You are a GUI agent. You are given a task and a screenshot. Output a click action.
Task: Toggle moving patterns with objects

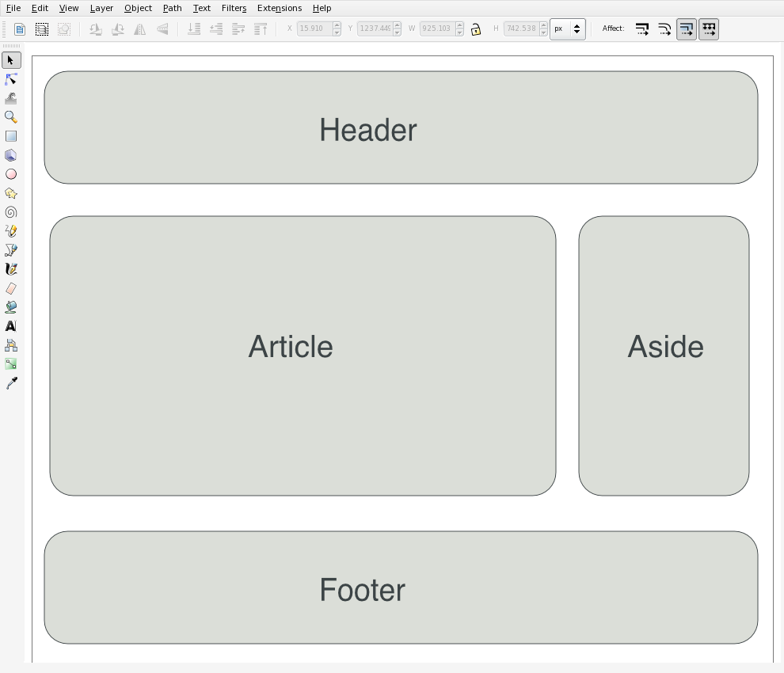[x=709, y=29]
